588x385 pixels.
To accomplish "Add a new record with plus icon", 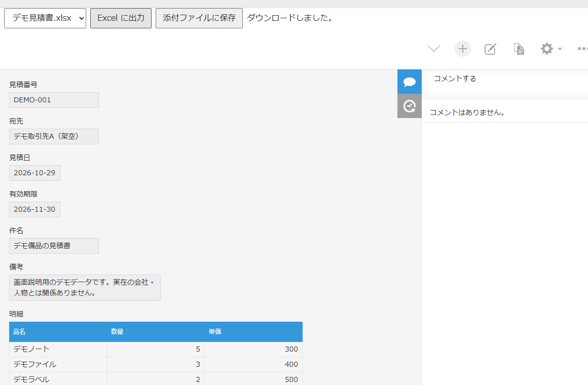I will click(463, 49).
